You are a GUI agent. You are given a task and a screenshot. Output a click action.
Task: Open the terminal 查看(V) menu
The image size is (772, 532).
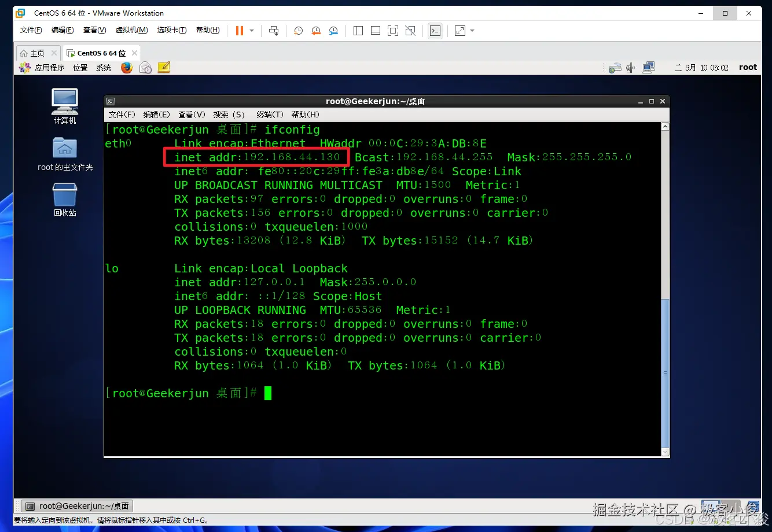192,114
